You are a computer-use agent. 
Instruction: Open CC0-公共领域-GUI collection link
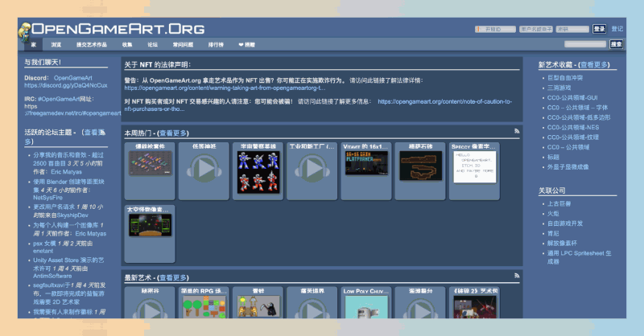(x=572, y=97)
